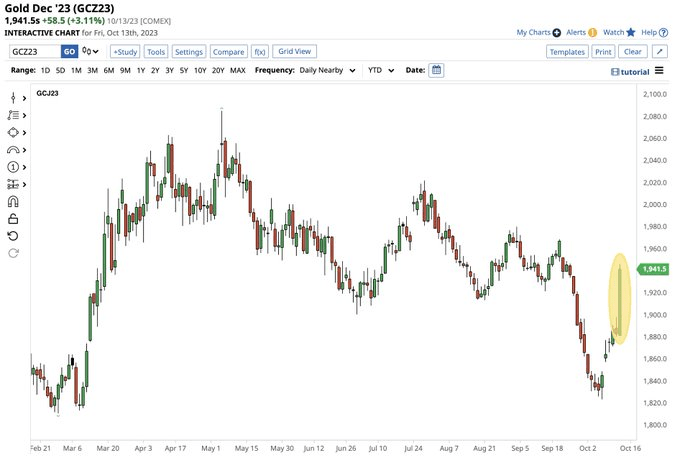
Task: Open the YTD period dropdown
Action: [378, 70]
